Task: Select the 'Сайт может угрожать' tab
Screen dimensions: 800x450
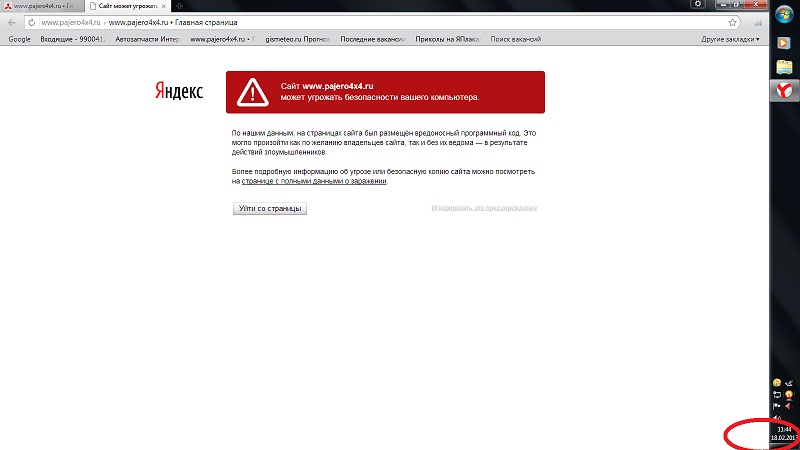Action: [x=127, y=6]
